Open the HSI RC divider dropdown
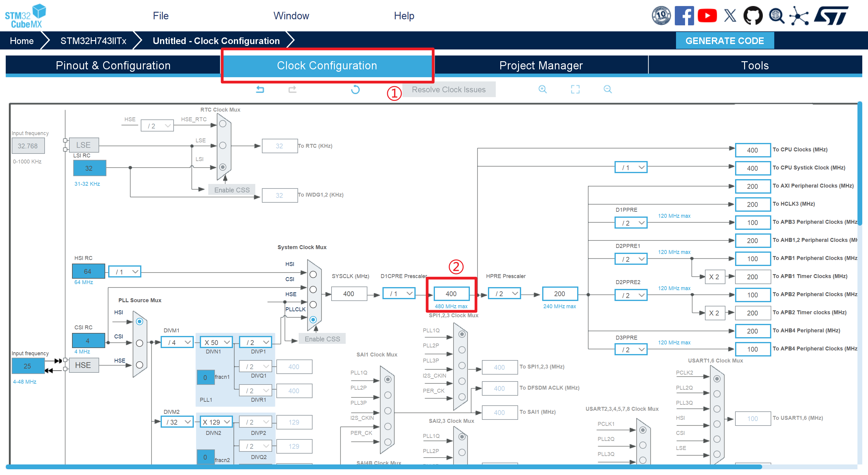The width and height of the screenshot is (868, 475). click(x=125, y=272)
